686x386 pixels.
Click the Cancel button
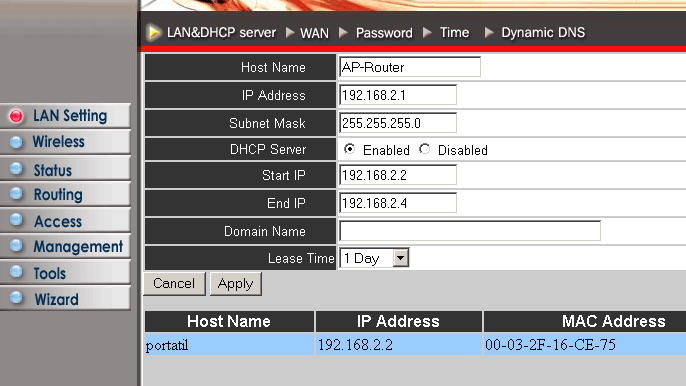[x=174, y=284]
